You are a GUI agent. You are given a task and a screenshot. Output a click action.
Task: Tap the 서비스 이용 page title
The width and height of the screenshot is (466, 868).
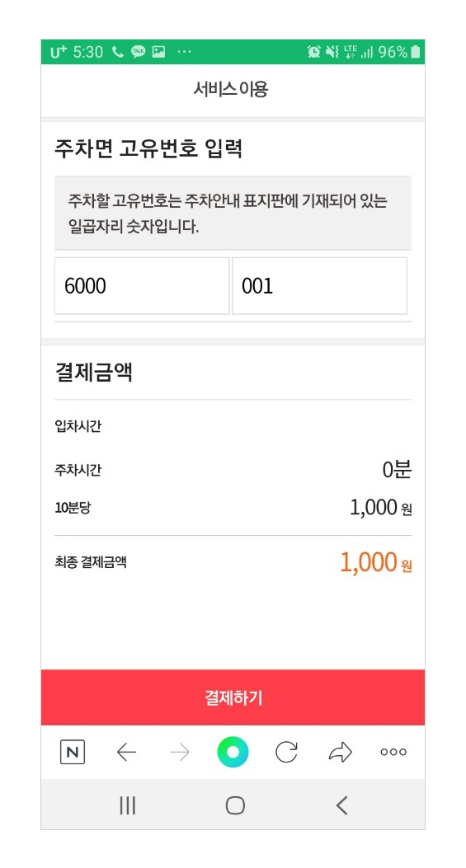click(x=230, y=89)
